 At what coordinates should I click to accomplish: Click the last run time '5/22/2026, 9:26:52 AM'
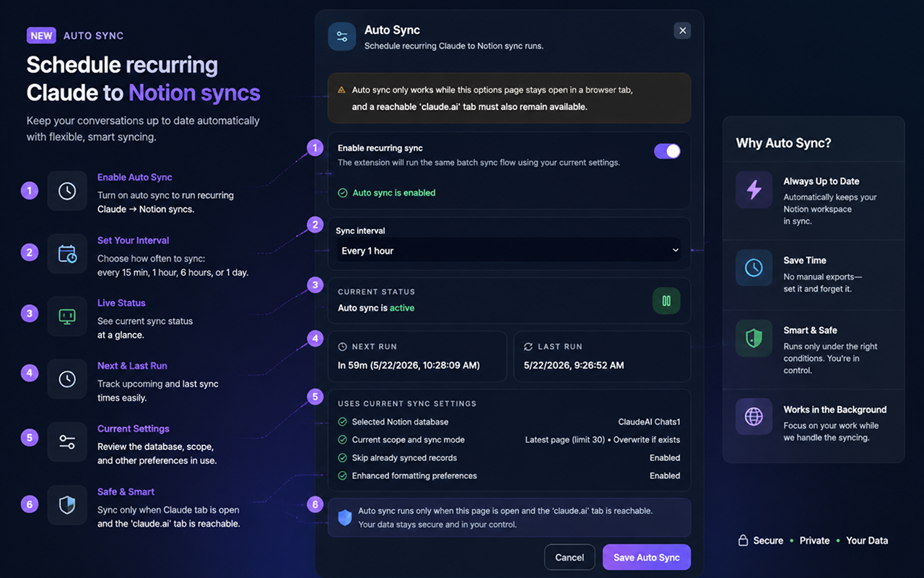[x=574, y=365]
